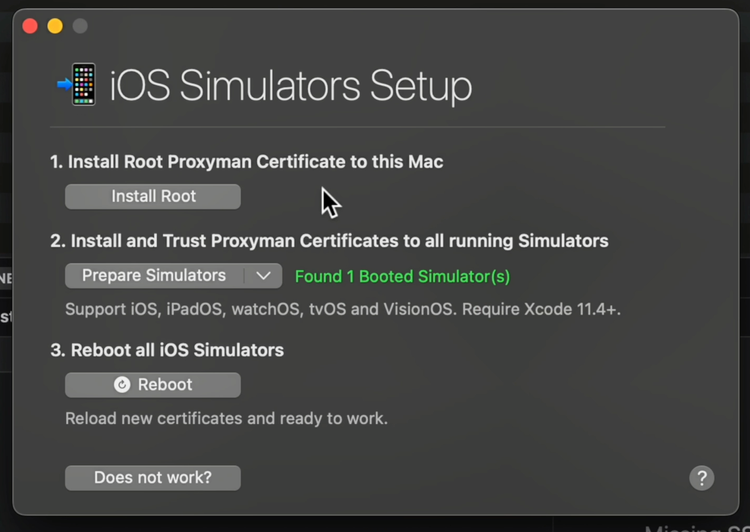Click 'Install Root Proxyman Certificate to this Mac'
The width and height of the screenshot is (750, 532).
point(247,162)
